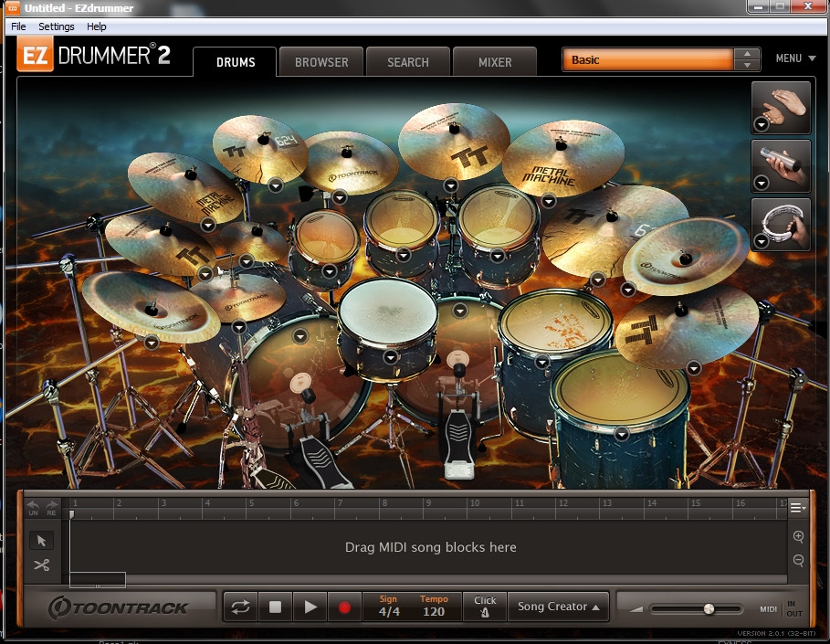Viewport: 830px width, 644px height.
Task: Expand the Song Creator panel
Action: [x=558, y=607]
